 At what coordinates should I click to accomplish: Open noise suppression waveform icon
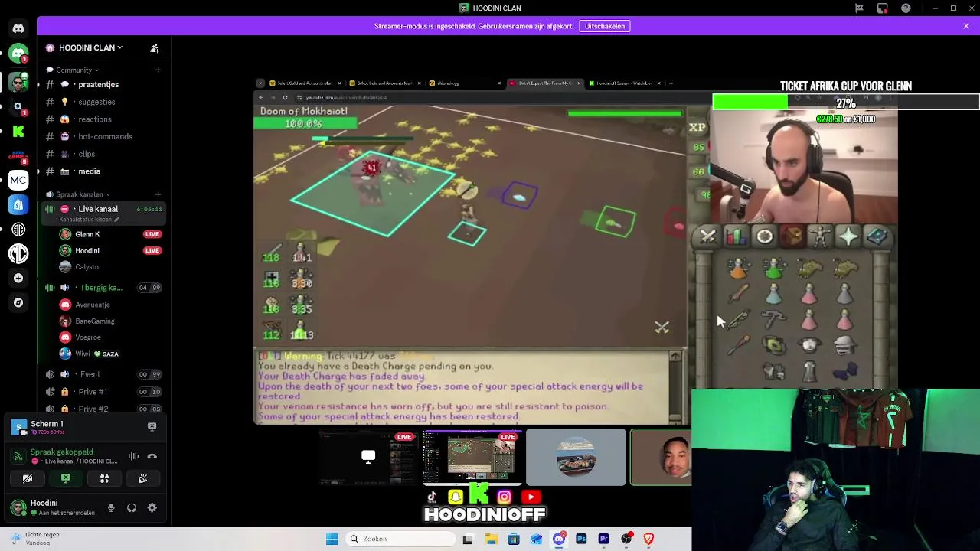click(x=133, y=456)
